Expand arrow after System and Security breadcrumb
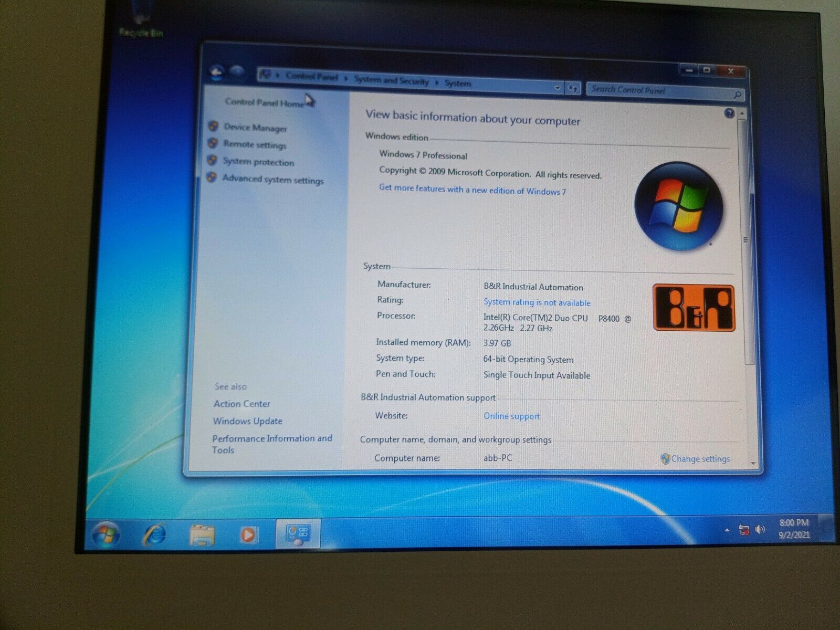The image size is (840, 630). [x=437, y=82]
